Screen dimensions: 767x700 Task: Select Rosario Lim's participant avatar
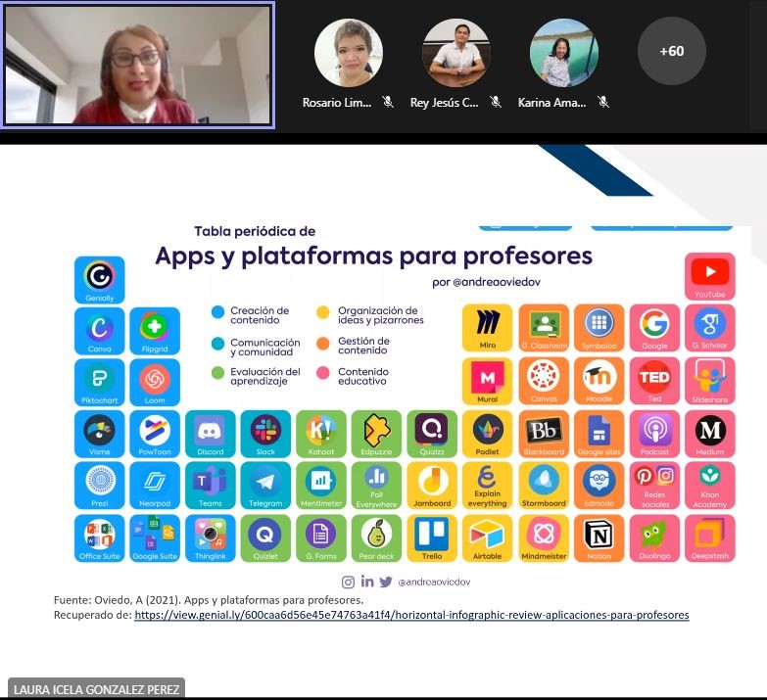click(x=349, y=53)
